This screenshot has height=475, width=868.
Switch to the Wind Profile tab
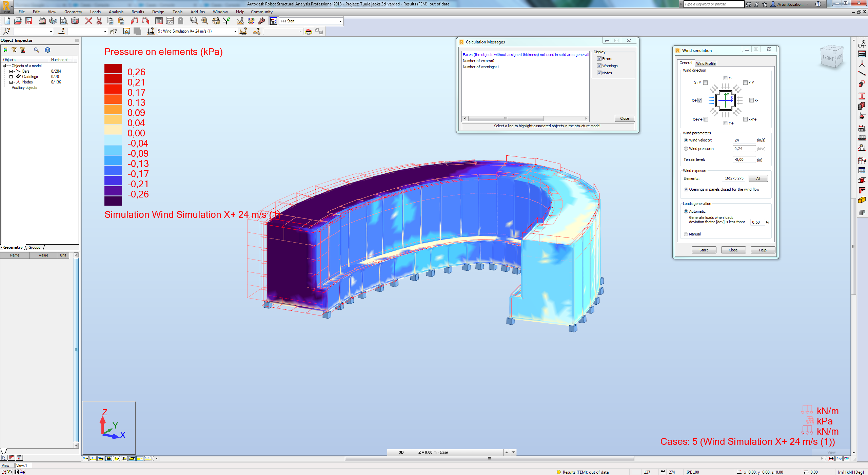706,63
